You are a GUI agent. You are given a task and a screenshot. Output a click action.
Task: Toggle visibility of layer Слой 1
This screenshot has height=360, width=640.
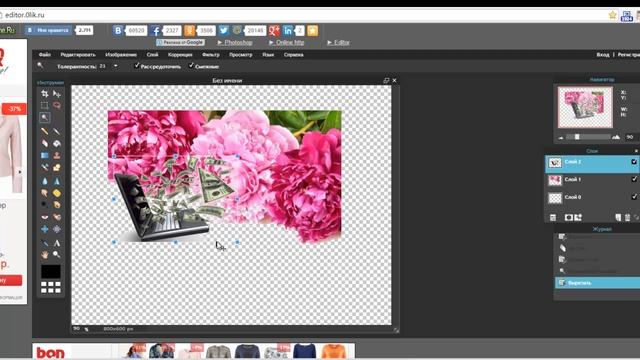[634, 179]
